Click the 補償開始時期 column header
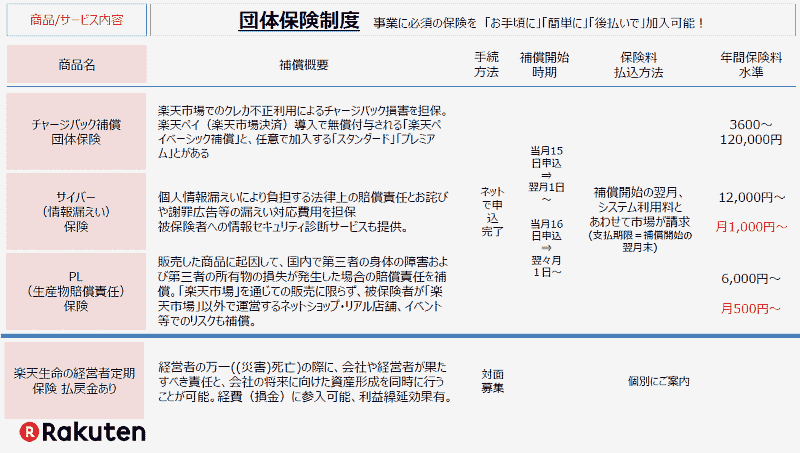This screenshot has width=800, height=453. 544,65
